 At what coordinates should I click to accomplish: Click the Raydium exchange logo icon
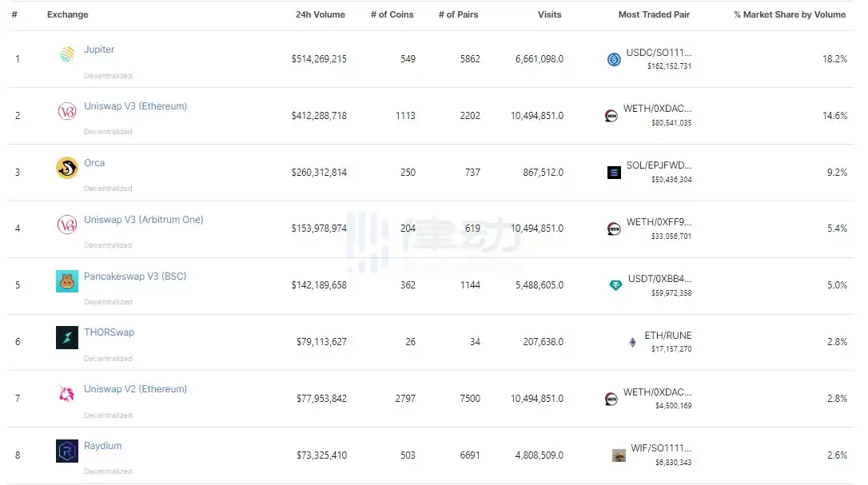pyautogui.click(x=67, y=451)
